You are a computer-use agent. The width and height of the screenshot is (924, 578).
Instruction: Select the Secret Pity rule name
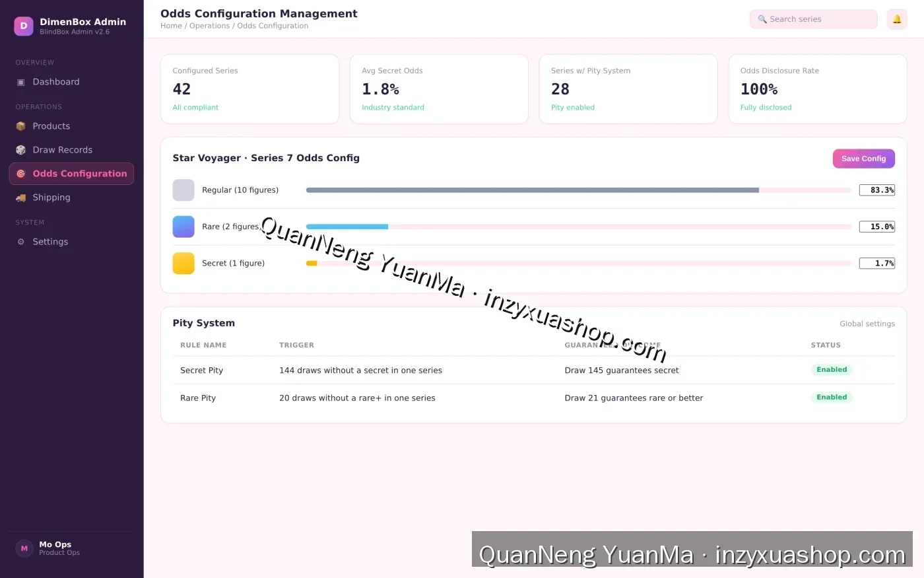click(201, 371)
